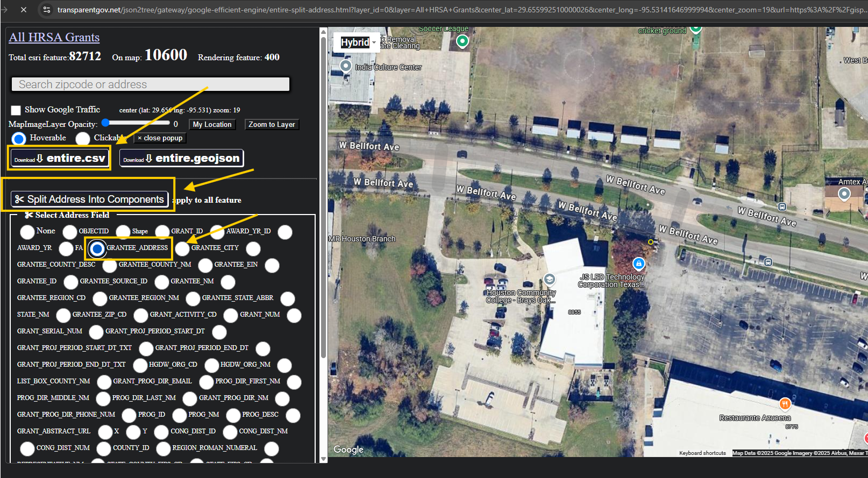Select the GRANTEE_ZIP_CD radio button
This screenshot has height=478, width=868.
pyautogui.click(x=63, y=316)
